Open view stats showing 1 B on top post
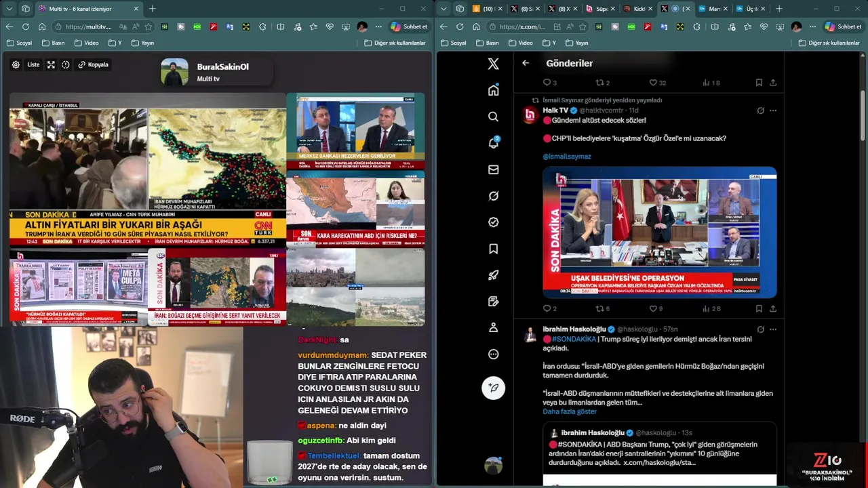This screenshot has width=868, height=488. click(711, 83)
